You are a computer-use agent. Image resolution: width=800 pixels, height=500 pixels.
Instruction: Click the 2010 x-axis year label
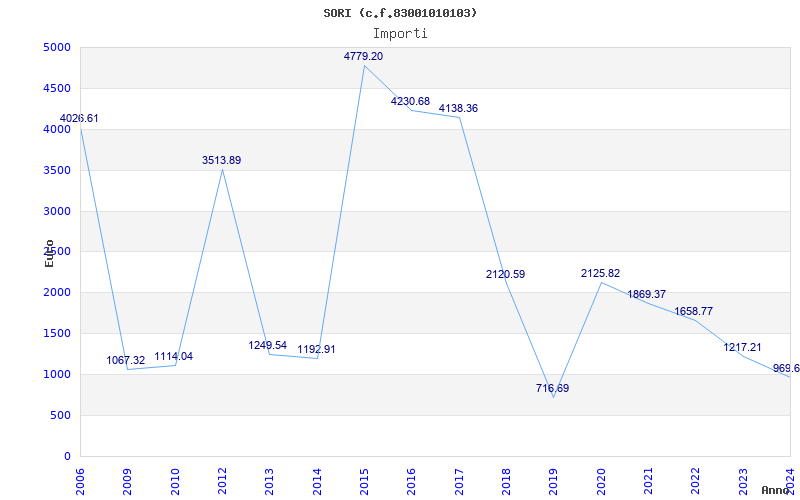point(175,482)
